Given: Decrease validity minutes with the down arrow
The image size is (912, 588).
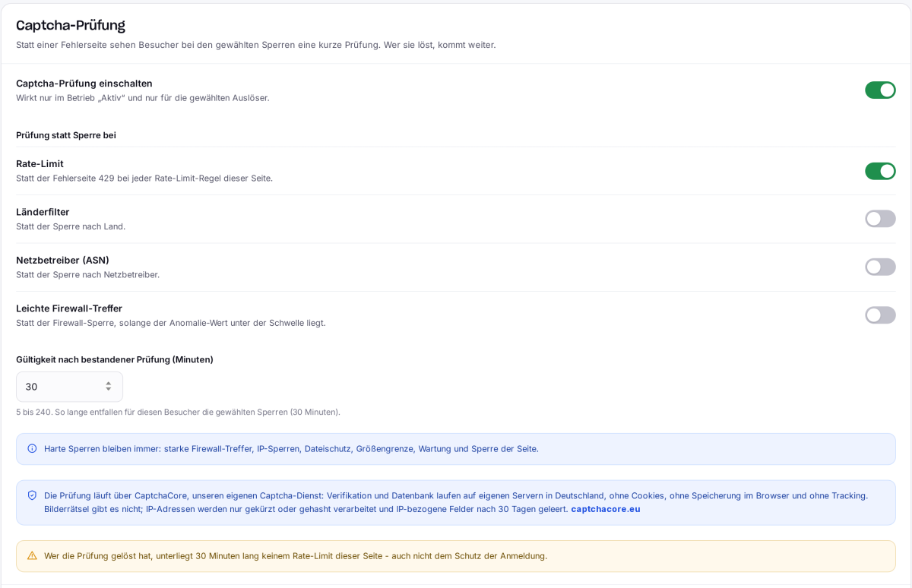Looking at the screenshot, I should [109, 390].
